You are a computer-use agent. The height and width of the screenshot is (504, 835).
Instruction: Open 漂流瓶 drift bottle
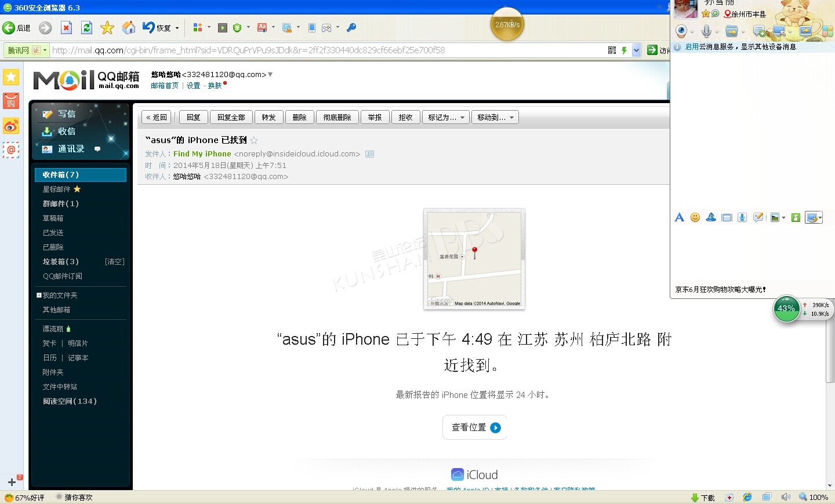(x=53, y=328)
